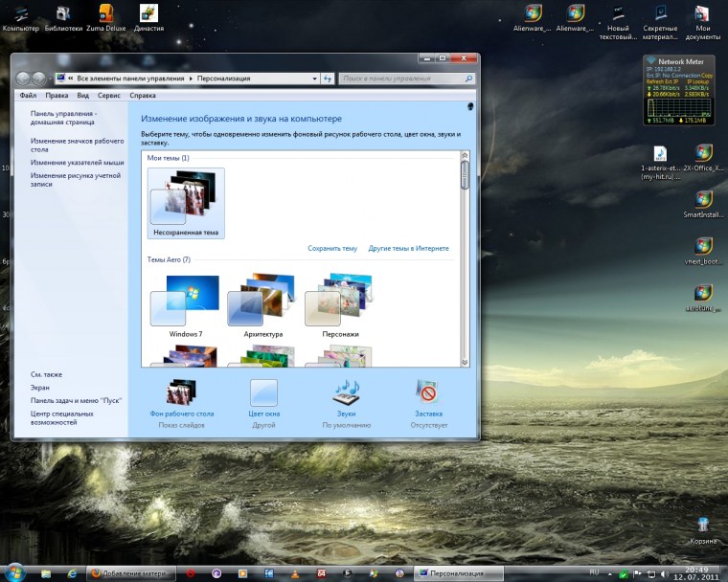Select the Windows 7 Aero theme
This screenshot has width=728, height=582.
[x=185, y=302]
